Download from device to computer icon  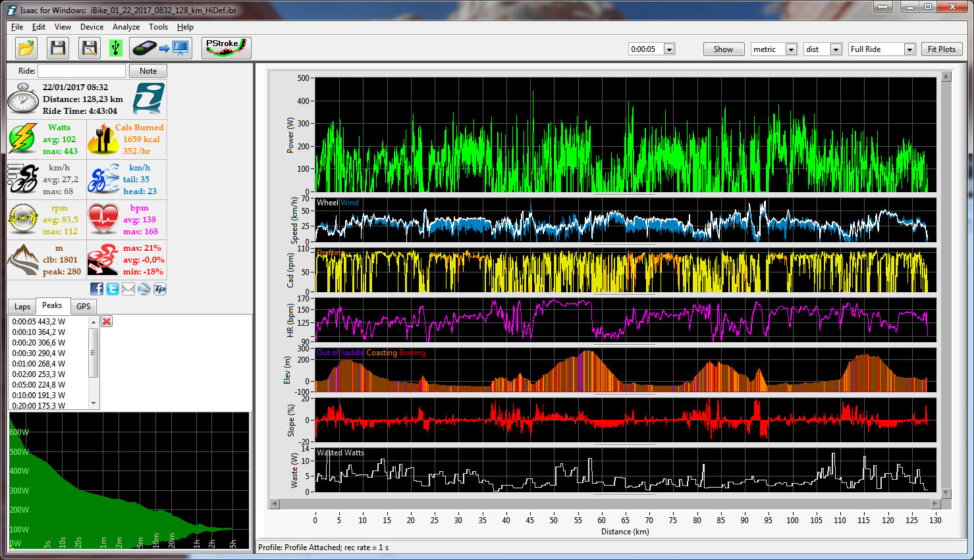(x=161, y=48)
